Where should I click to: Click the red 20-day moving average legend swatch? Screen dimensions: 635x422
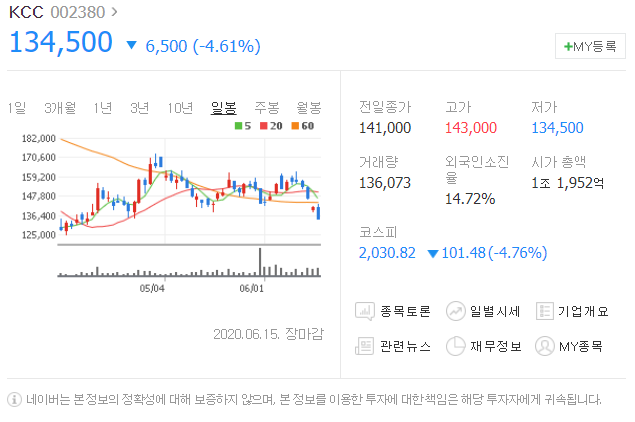[x=264, y=126]
